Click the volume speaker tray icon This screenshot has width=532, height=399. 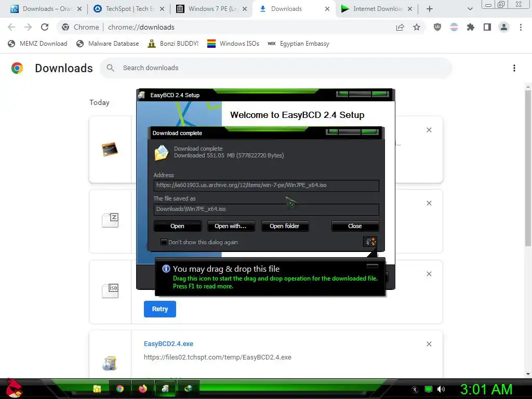(441, 389)
